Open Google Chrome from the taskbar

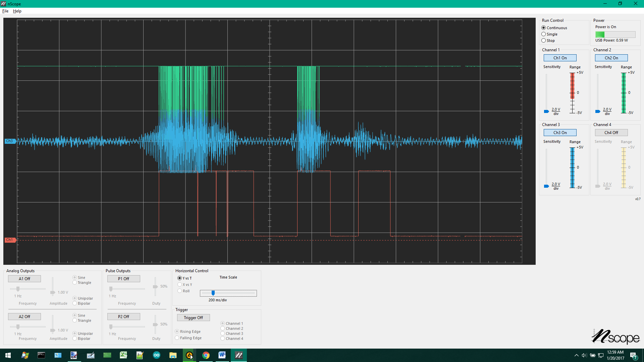206,355
